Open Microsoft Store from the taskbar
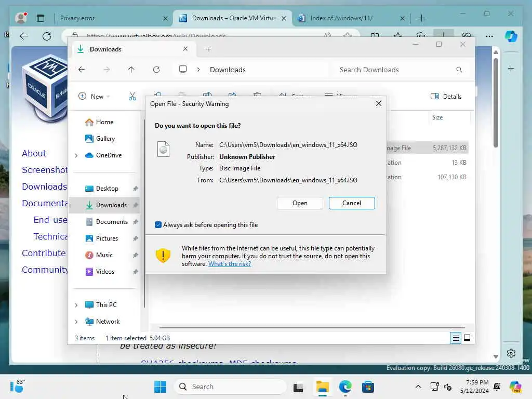The height and width of the screenshot is (399, 532). tap(368, 387)
